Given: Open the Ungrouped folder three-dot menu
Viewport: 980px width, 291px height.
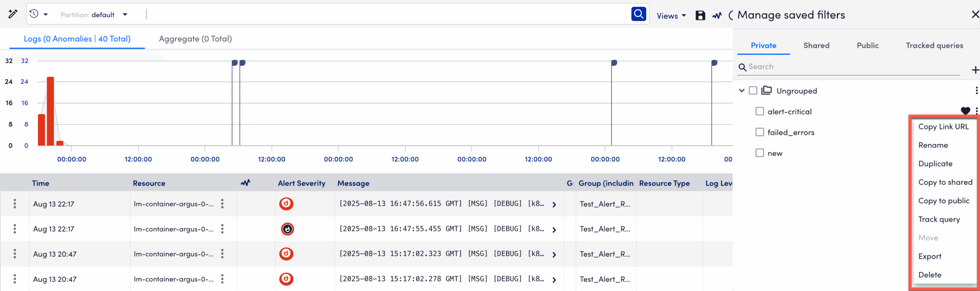Looking at the screenshot, I should click(977, 90).
